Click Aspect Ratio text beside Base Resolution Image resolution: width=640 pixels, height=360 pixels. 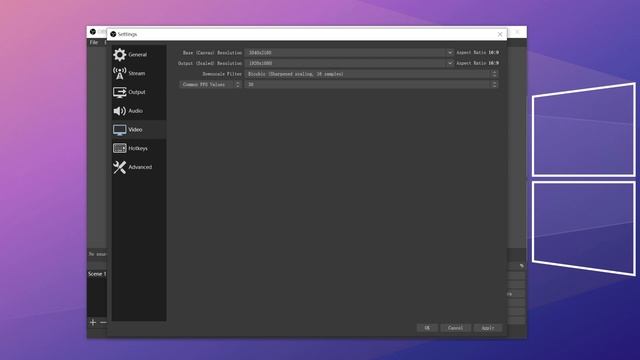(x=477, y=53)
